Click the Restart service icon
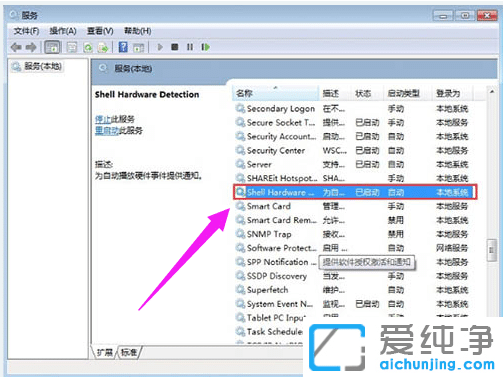Screen dimensions: 503x377 [x=205, y=47]
